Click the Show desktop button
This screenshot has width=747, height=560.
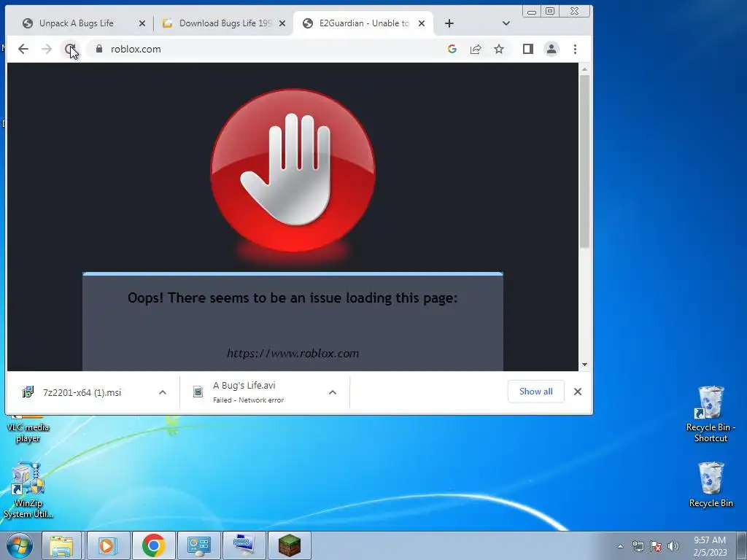(742, 545)
